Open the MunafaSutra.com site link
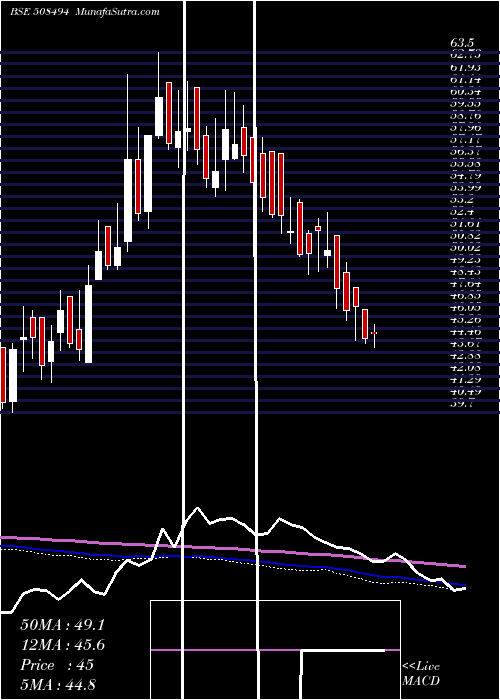500x700 pixels. 117,12
